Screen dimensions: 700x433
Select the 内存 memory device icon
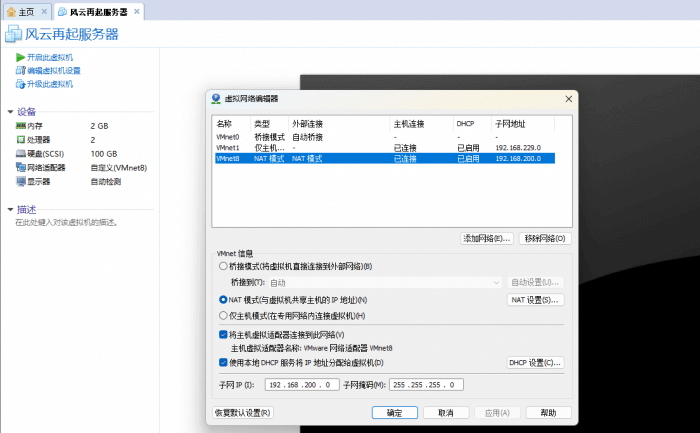point(21,126)
